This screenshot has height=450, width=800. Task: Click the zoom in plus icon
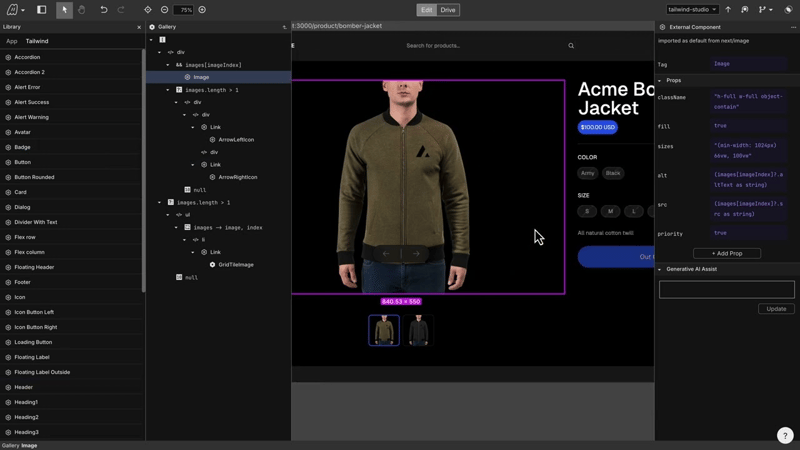pyautogui.click(x=202, y=10)
